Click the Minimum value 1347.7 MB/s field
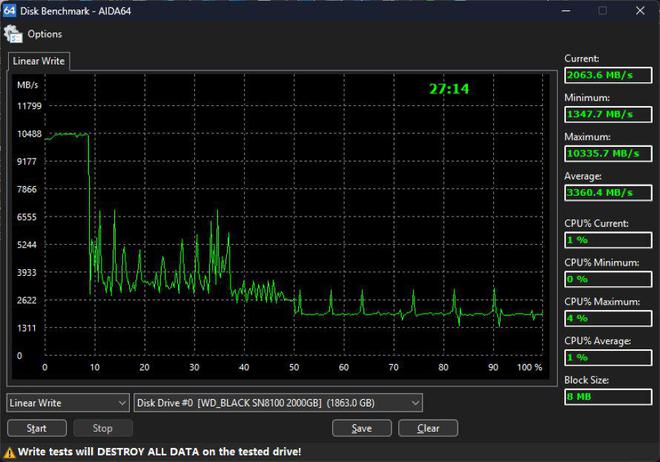This screenshot has width=660, height=462. coord(608,114)
